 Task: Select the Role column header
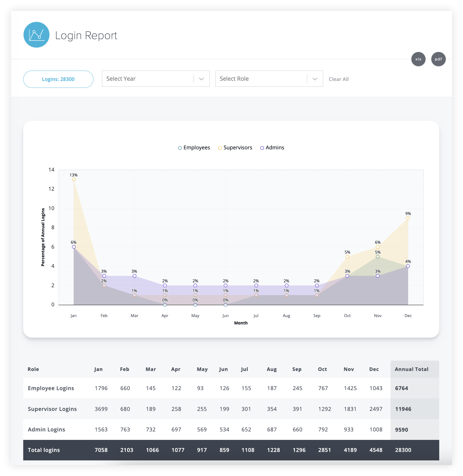pyautogui.click(x=33, y=369)
